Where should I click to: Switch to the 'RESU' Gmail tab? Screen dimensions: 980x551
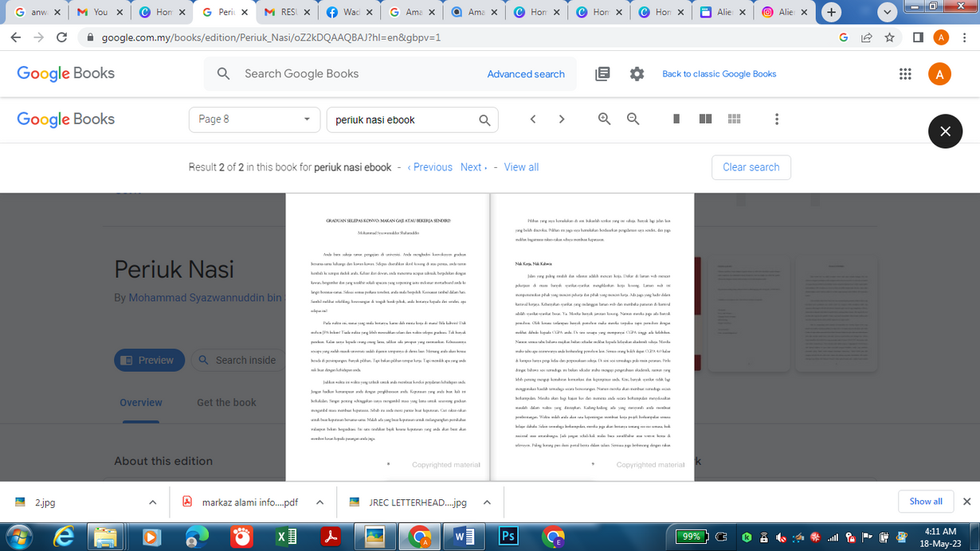coord(288,13)
